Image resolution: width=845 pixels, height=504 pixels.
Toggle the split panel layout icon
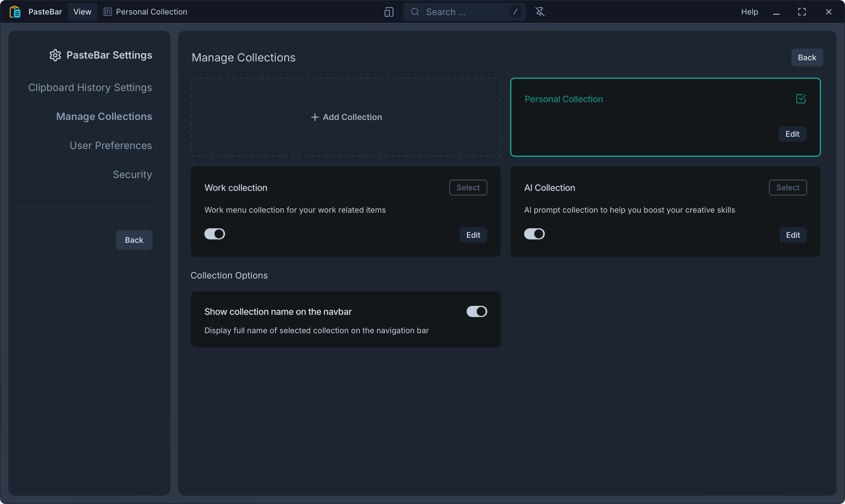pyautogui.click(x=389, y=12)
